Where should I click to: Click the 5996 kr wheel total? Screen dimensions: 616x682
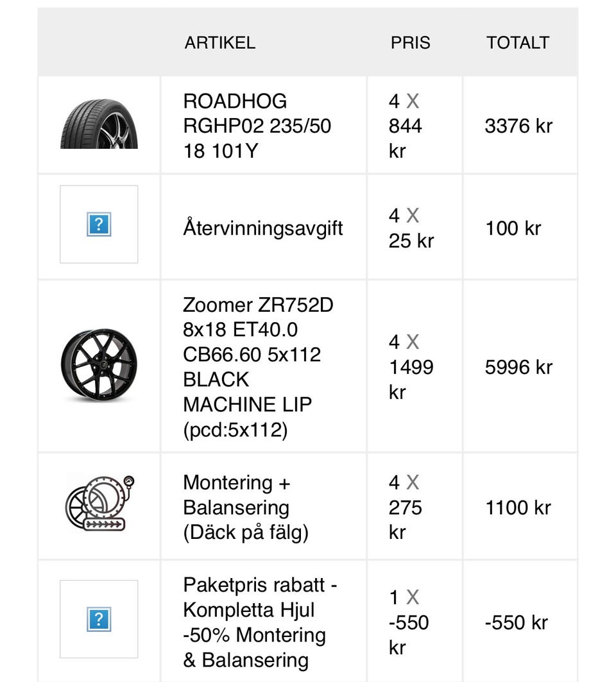click(518, 367)
